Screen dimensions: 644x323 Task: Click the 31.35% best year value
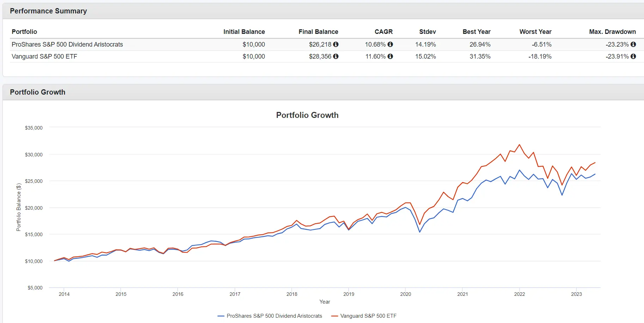(480, 56)
